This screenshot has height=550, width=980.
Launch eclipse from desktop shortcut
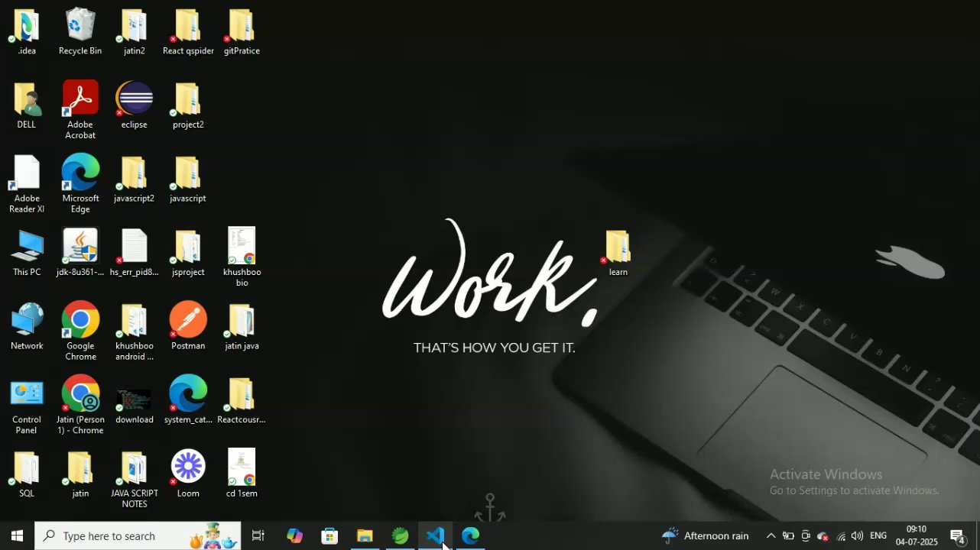[x=135, y=105]
